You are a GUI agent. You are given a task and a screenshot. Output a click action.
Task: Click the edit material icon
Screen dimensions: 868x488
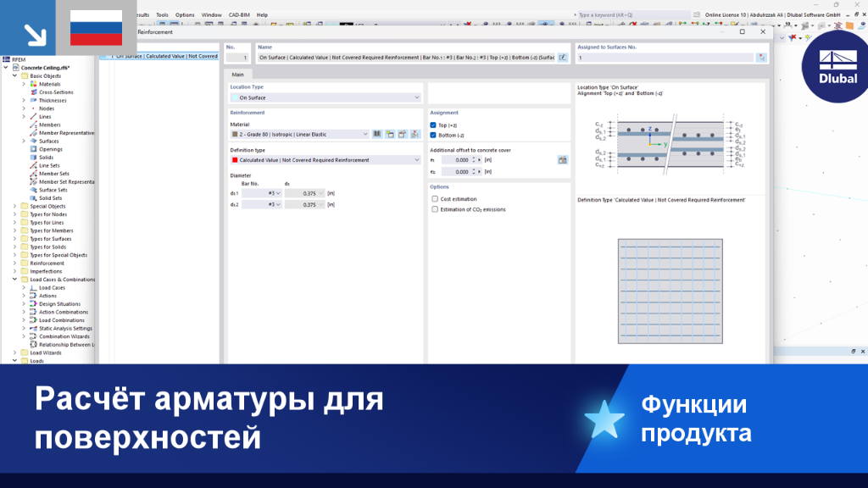pos(403,135)
